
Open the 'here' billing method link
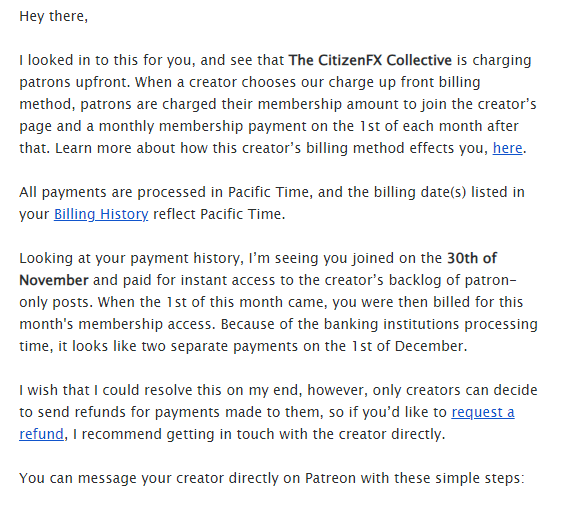click(507, 148)
